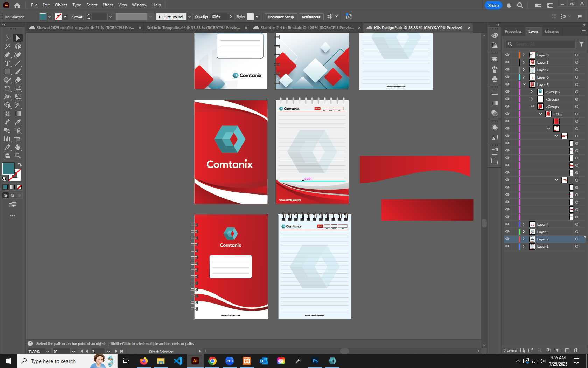This screenshot has width=588, height=368.
Task: Open the stroke weight dropdown
Action: [110, 17]
